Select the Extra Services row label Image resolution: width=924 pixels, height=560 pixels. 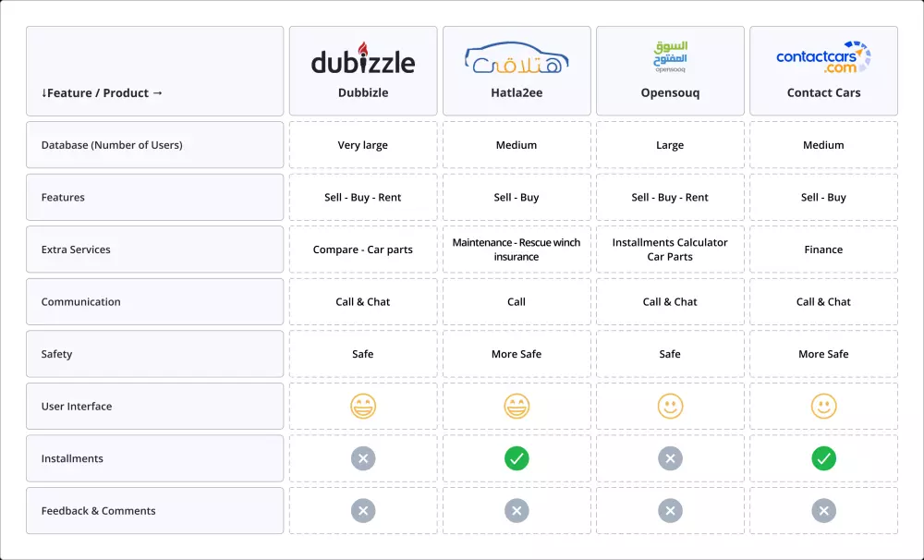pyautogui.click(x=76, y=250)
